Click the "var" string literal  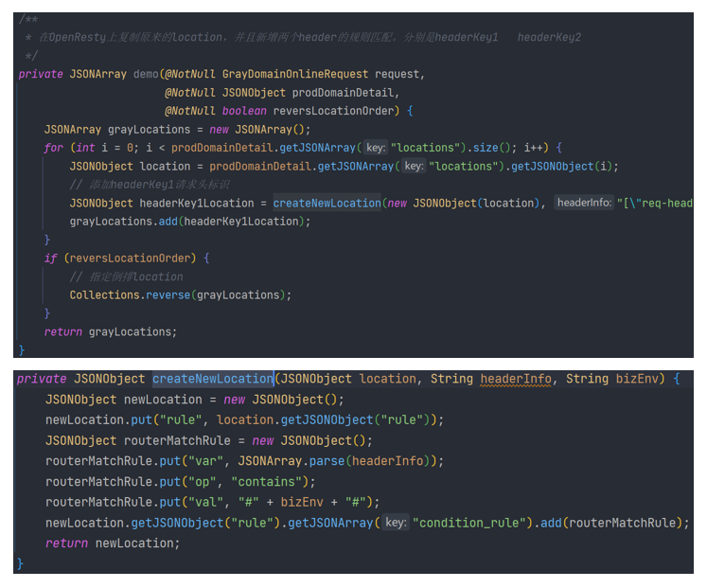click(x=205, y=461)
